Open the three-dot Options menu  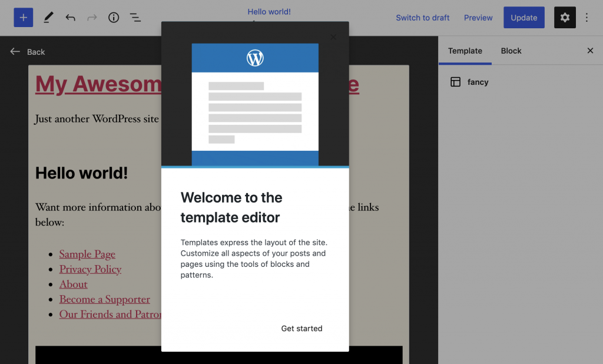(587, 18)
